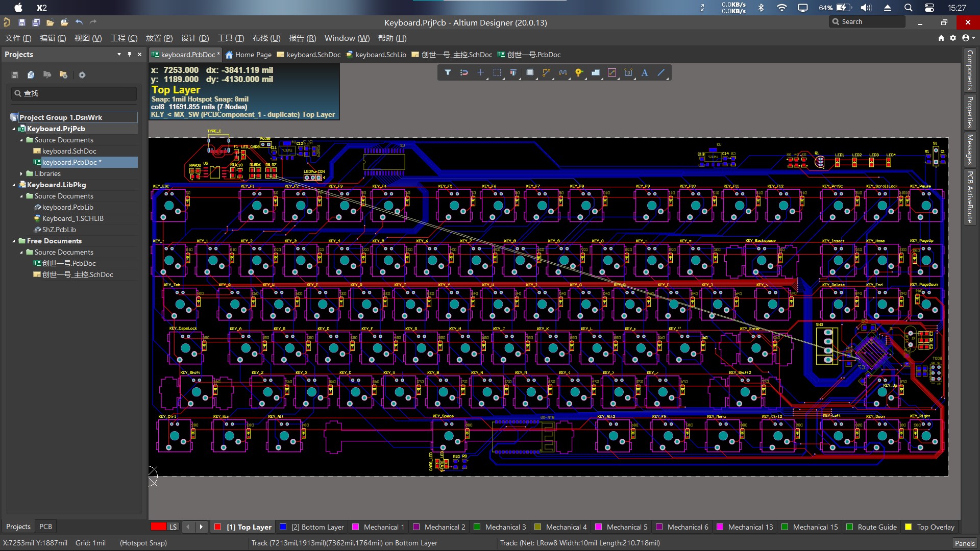Click the Projects panel folder with gear icon

pyautogui.click(x=63, y=75)
